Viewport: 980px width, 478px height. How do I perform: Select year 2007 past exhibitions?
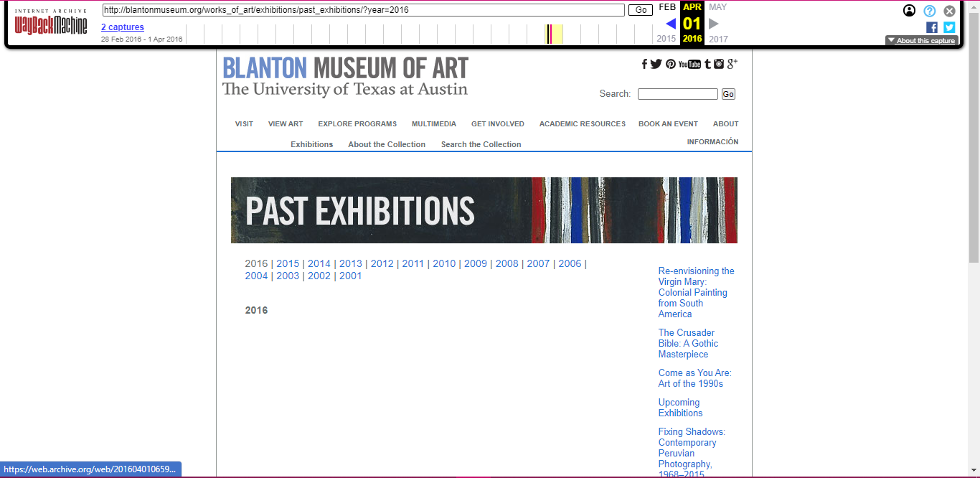click(538, 263)
